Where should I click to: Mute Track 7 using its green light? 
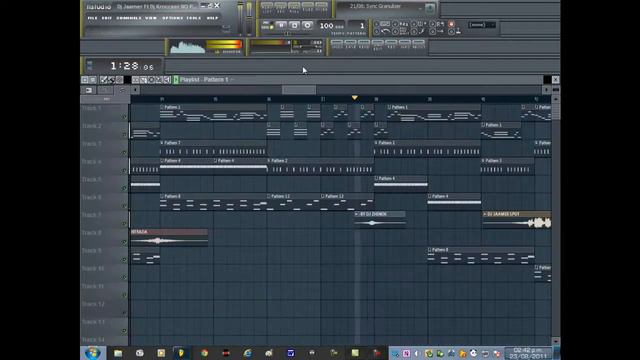coord(124,224)
